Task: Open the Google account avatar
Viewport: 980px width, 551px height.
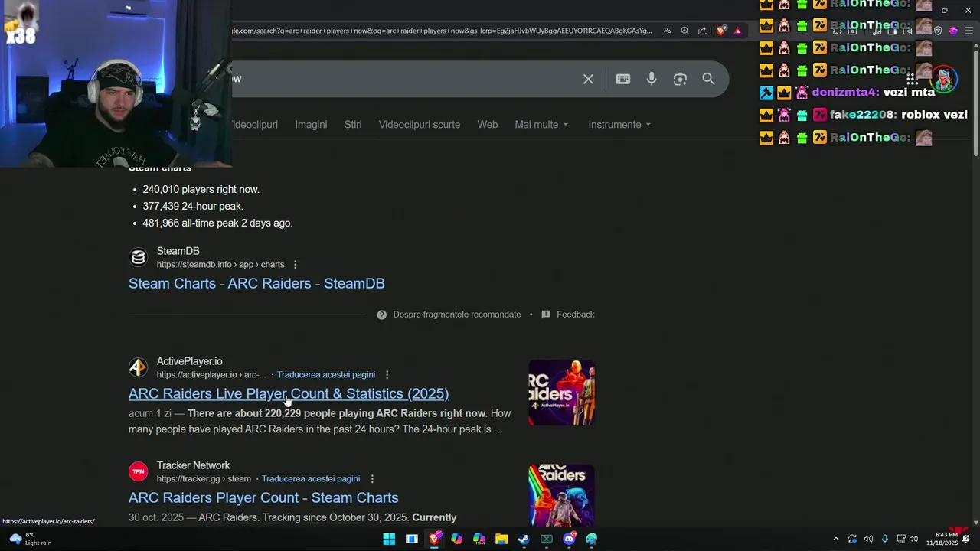Action: pos(945,79)
